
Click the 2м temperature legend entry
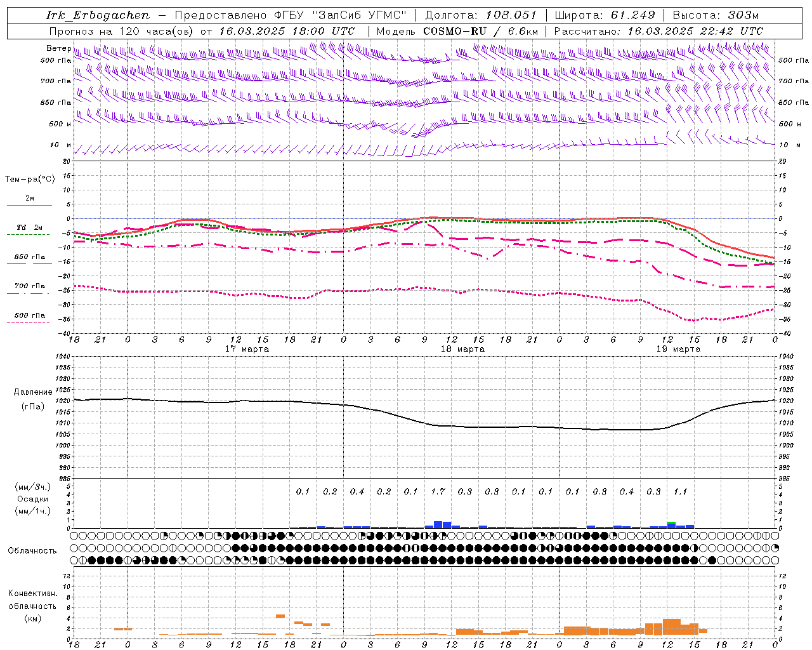pos(30,198)
